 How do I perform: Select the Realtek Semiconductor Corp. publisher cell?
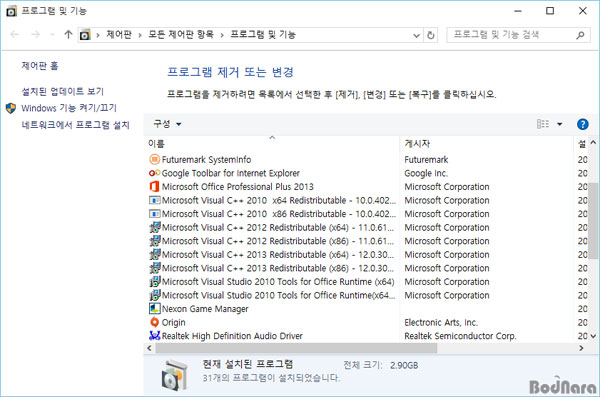coord(460,336)
